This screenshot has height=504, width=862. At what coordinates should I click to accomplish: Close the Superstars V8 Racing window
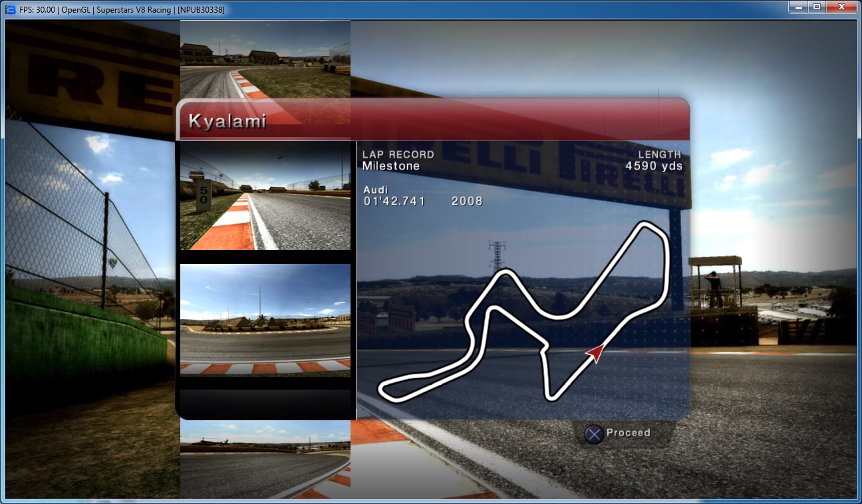pyautogui.click(x=841, y=7)
